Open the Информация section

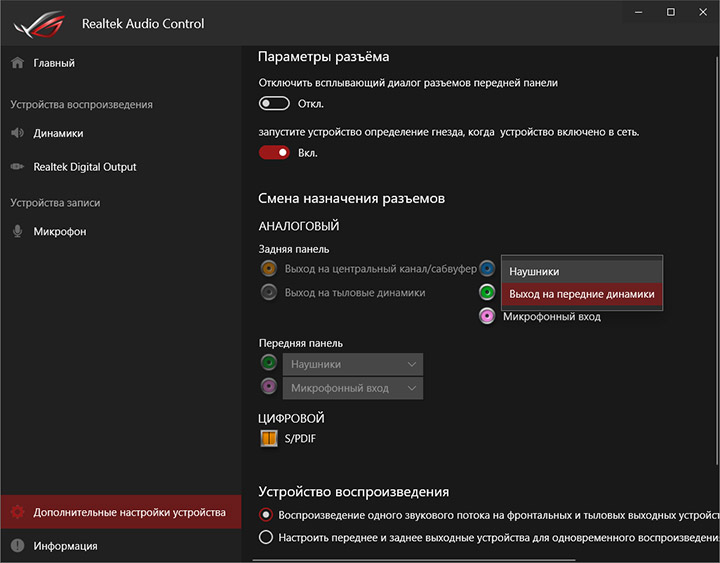(65, 546)
